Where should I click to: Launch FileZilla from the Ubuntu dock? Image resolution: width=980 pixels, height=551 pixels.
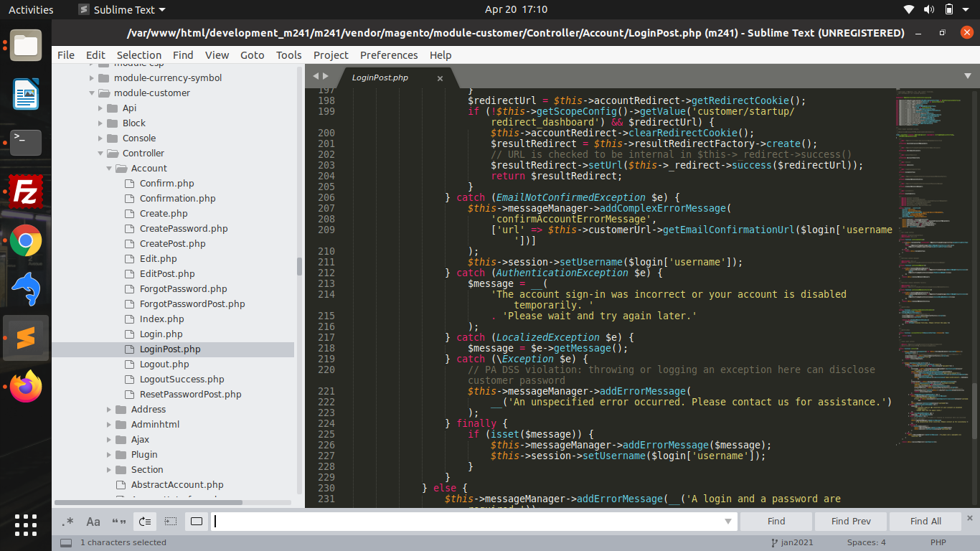coord(26,192)
